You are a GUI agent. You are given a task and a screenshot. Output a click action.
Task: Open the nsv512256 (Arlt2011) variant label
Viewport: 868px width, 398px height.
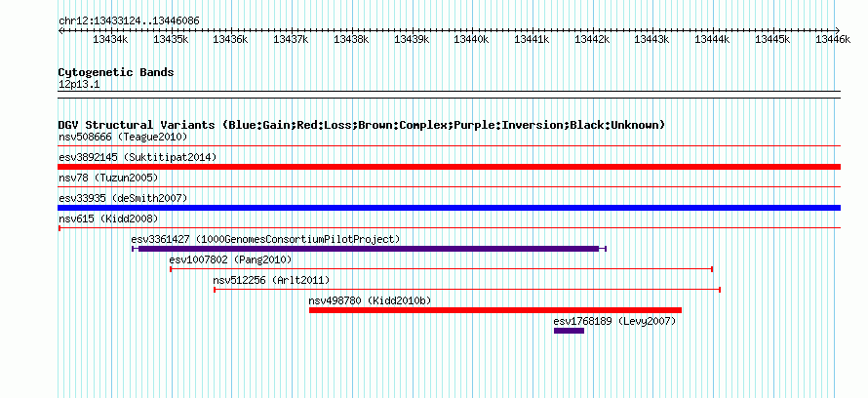coord(271,280)
